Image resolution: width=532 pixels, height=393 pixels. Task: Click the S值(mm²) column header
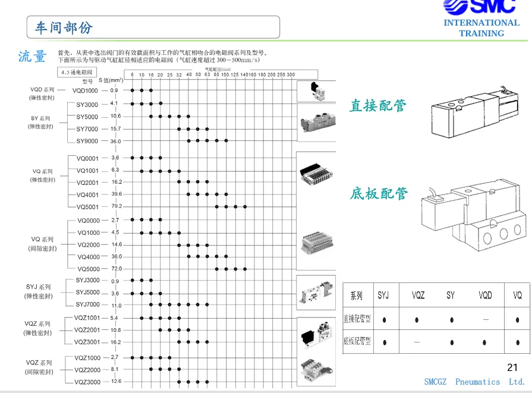point(111,80)
